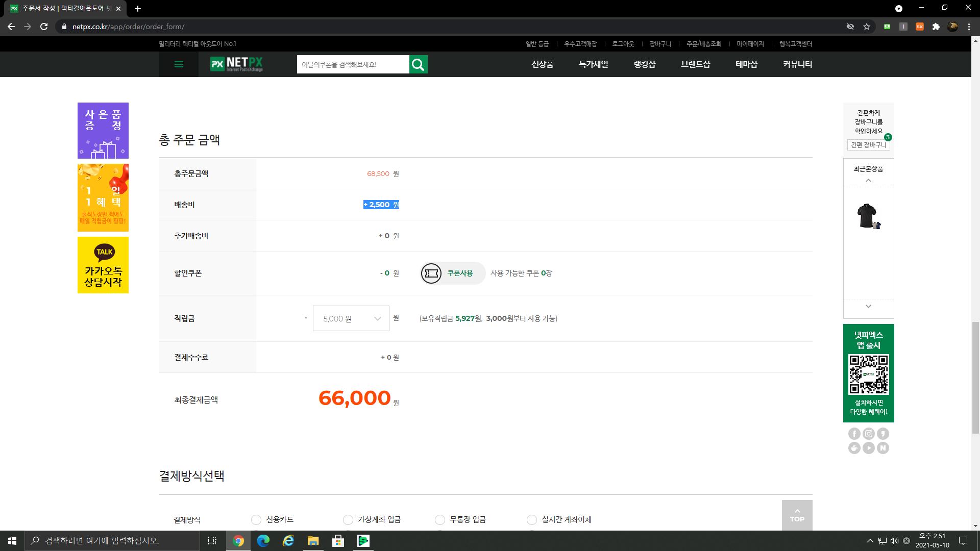Click the Windows taskbar search box
This screenshot has width=980, height=551.
pyautogui.click(x=112, y=541)
